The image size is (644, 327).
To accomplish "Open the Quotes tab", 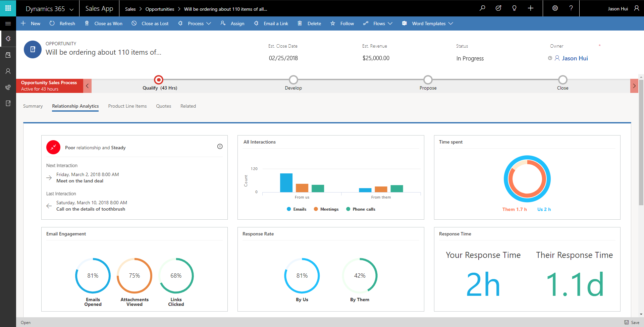I will click(x=164, y=106).
